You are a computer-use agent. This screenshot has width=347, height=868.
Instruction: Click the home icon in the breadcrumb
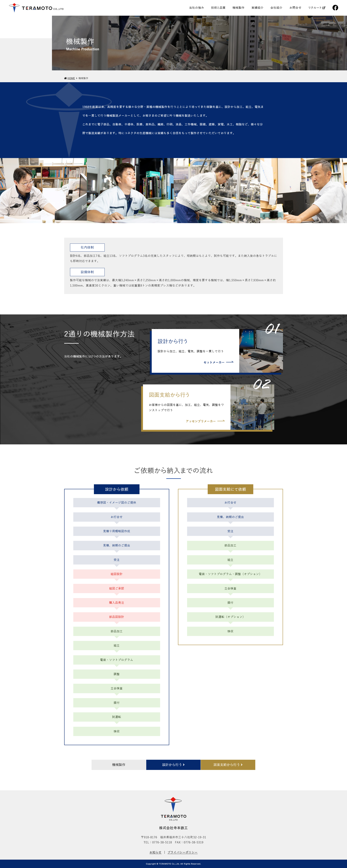click(65, 78)
